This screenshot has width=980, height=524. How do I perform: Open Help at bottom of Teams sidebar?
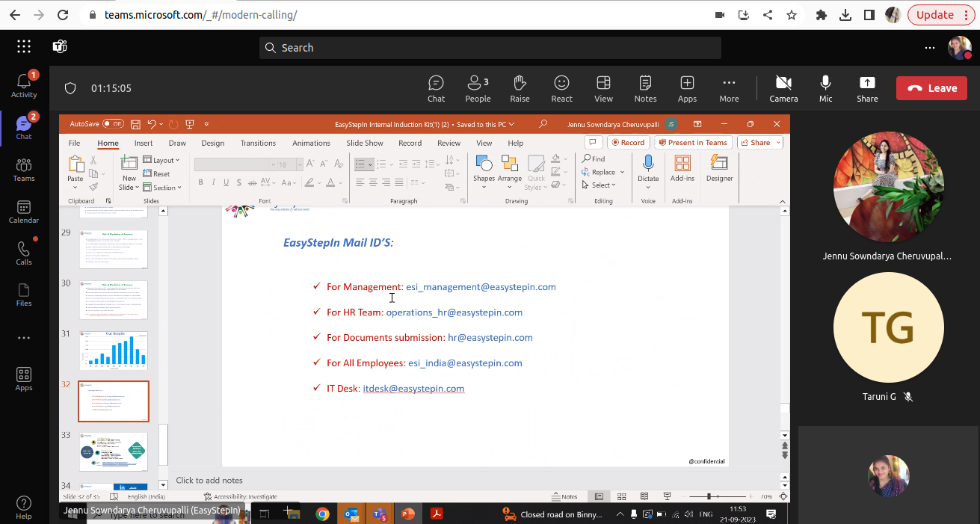[24, 508]
